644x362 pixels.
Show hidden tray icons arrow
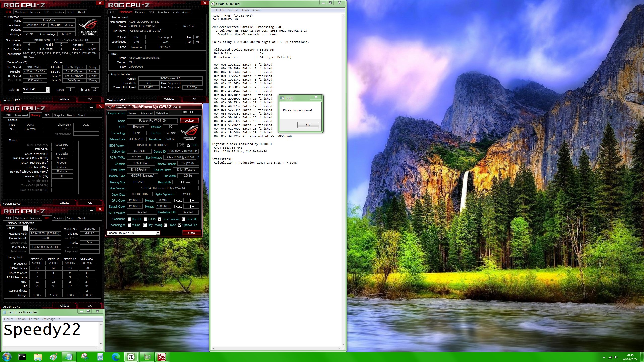pyautogui.click(x=604, y=357)
